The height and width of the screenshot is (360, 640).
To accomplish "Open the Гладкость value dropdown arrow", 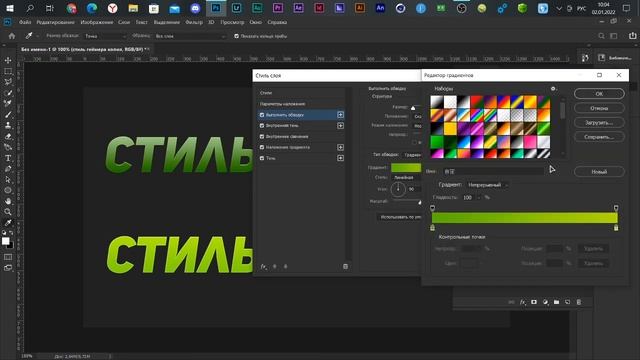I will [478, 198].
